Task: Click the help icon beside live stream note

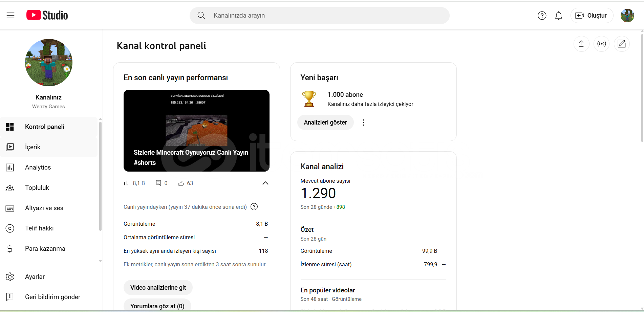Action: point(254,207)
